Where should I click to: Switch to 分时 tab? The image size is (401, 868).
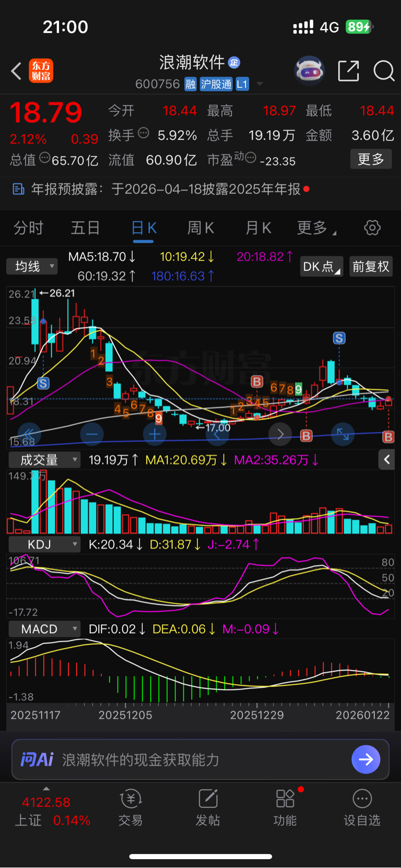click(x=29, y=228)
